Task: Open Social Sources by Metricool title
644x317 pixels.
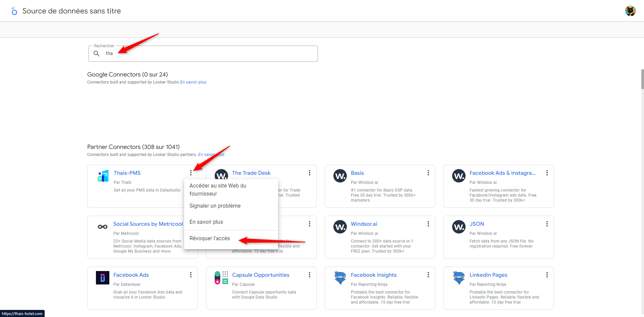Action: pos(148,224)
